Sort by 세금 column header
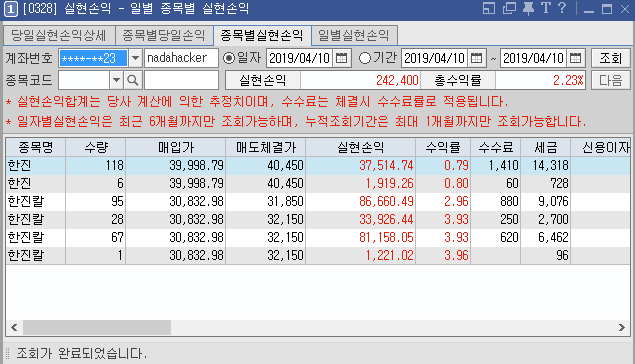Screen dimensions: 635x364 point(546,147)
